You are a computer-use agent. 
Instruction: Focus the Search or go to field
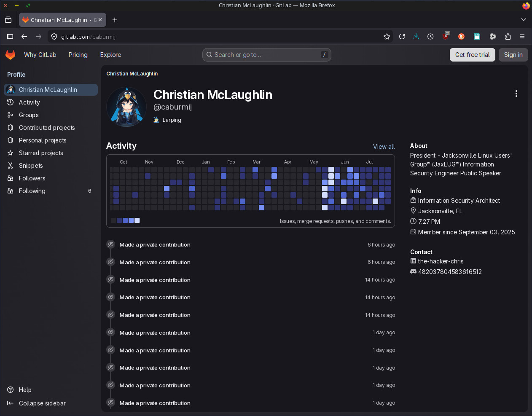(x=267, y=55)
